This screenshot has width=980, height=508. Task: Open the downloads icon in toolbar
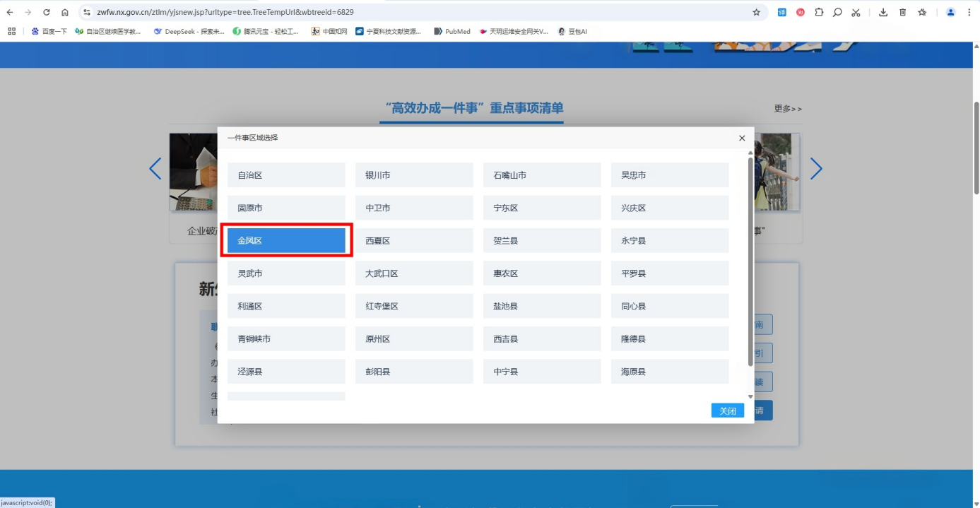click(x=883, y=12)
